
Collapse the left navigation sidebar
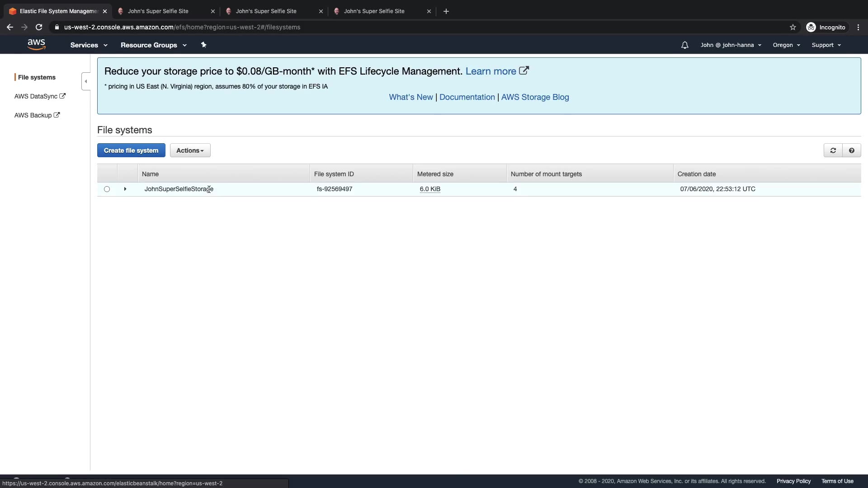(x=85, y=81)
